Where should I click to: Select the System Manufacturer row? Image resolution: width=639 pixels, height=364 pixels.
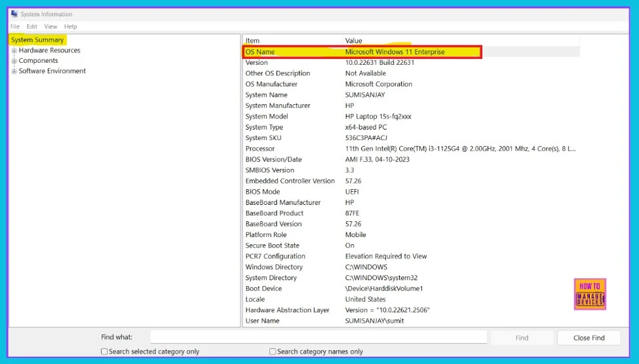point(411,105)
